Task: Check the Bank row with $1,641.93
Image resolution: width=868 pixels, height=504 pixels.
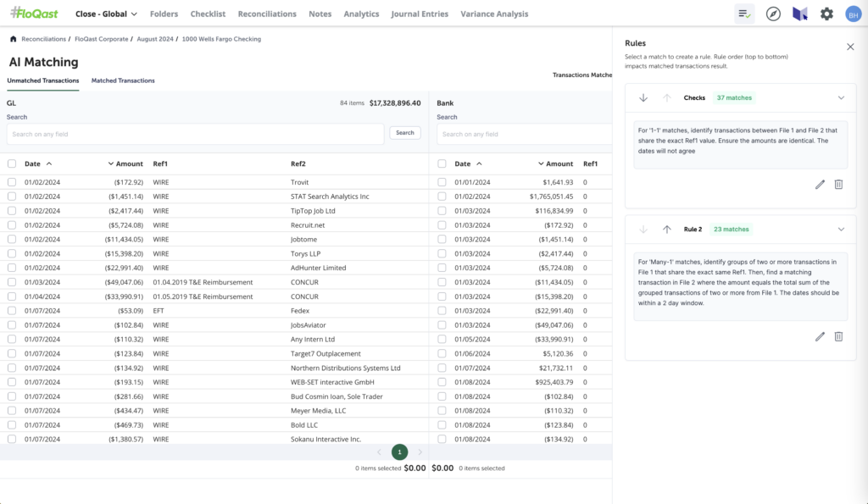Action: [442, 182]
